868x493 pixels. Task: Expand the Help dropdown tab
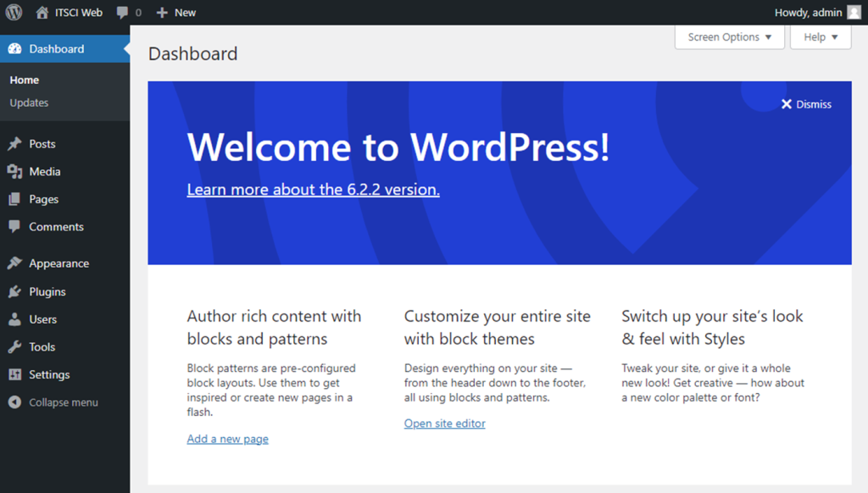click(x=820, y=37)
